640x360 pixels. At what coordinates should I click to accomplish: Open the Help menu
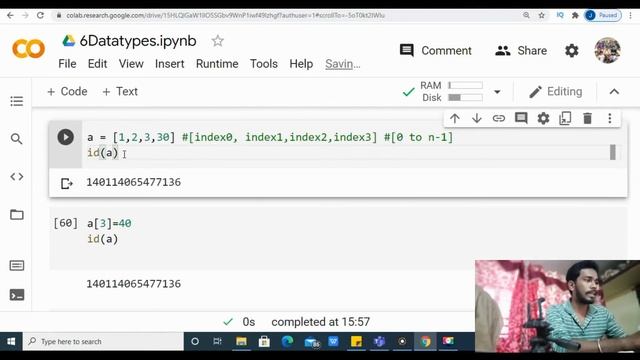301,64
